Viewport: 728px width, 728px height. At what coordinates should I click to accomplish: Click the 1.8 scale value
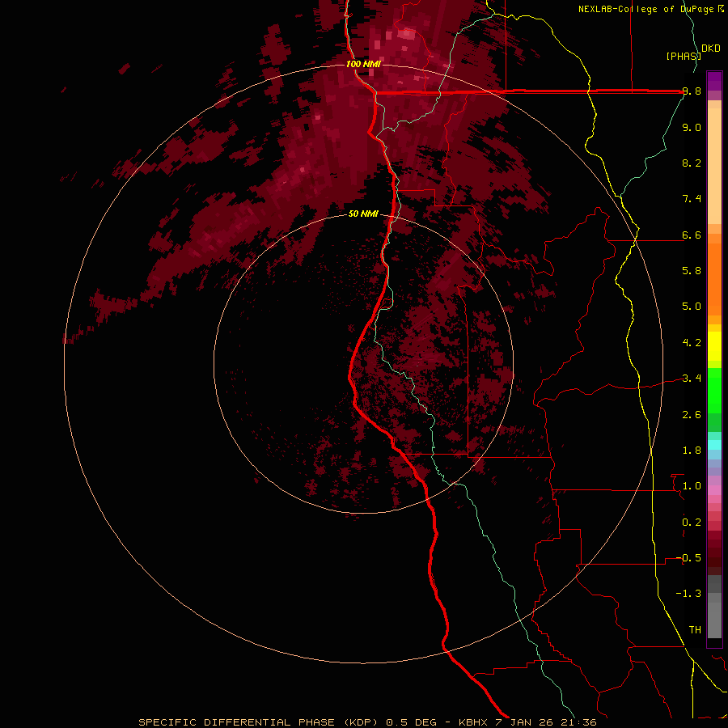pyautogui.click(x=692, y=451)
